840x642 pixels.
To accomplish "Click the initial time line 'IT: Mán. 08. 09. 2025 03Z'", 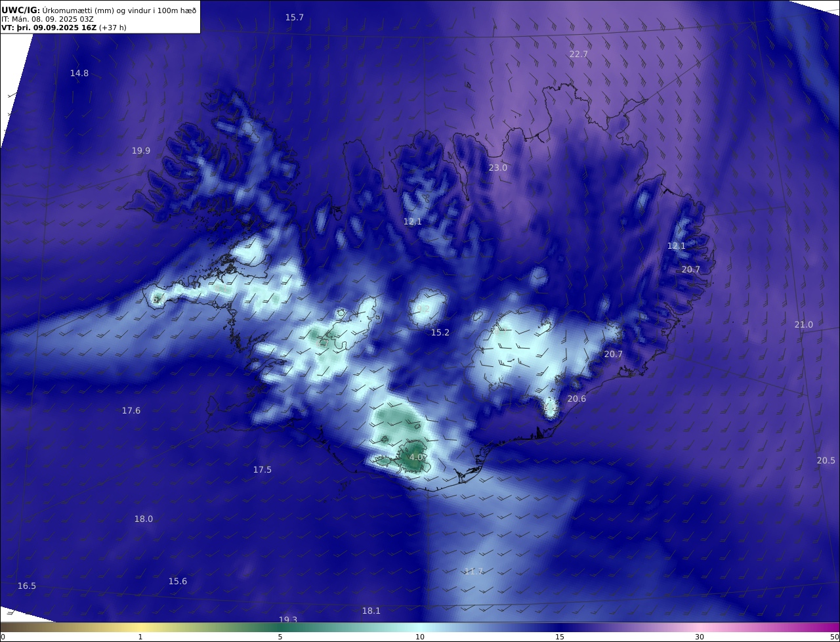I will coord(47,19).
